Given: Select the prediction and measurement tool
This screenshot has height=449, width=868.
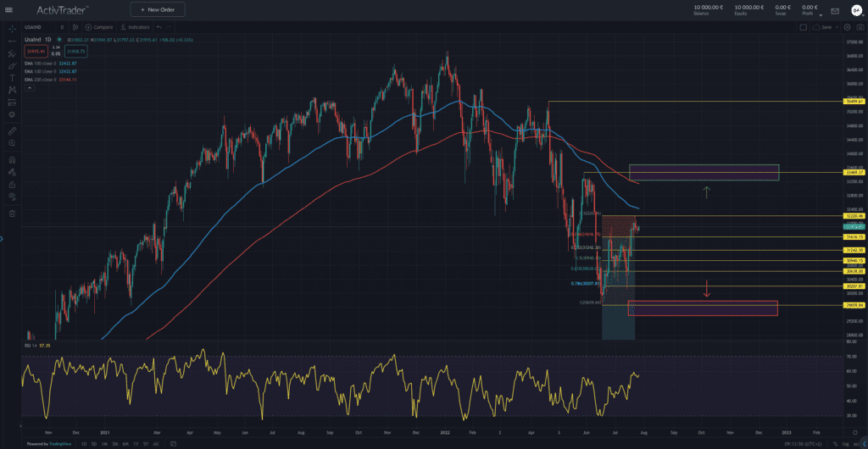Looking at the screenshot, I should 12,103.
